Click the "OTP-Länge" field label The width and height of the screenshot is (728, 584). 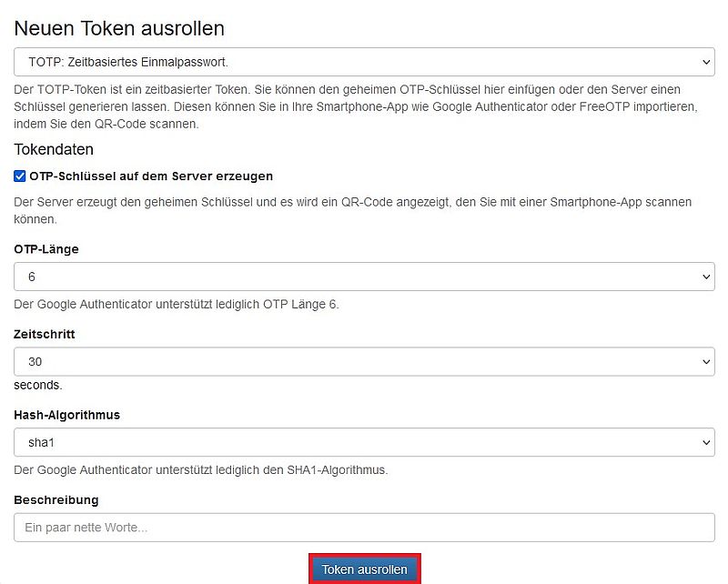click(46, 249)
